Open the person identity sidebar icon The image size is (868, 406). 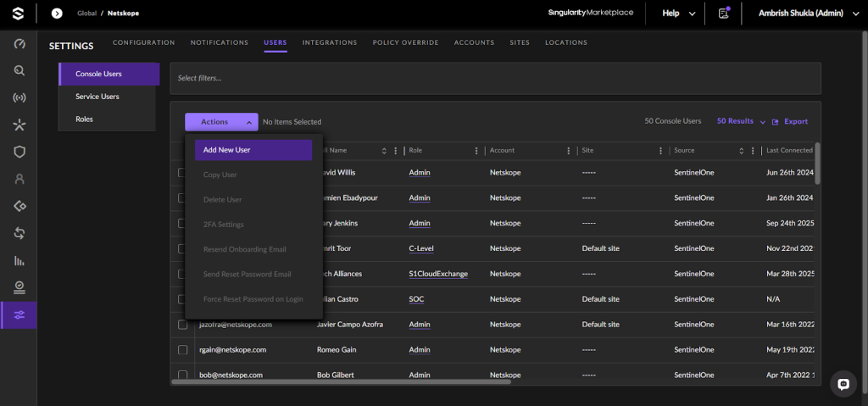click(19, 179)
